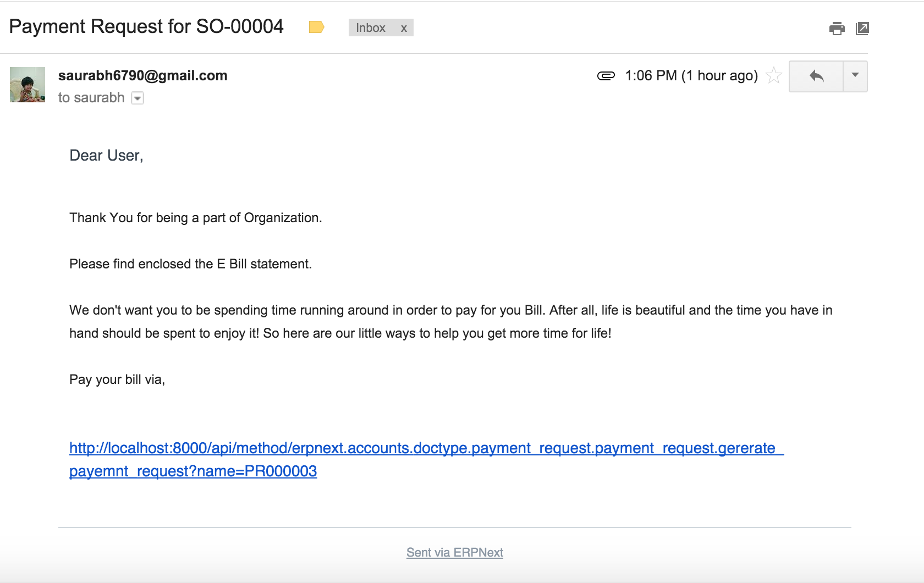The width and height of the screenshot is (924, 583).
Task: Click the "Please find enclosed the E Bill statement" line
Action: [x=190, y=264]
